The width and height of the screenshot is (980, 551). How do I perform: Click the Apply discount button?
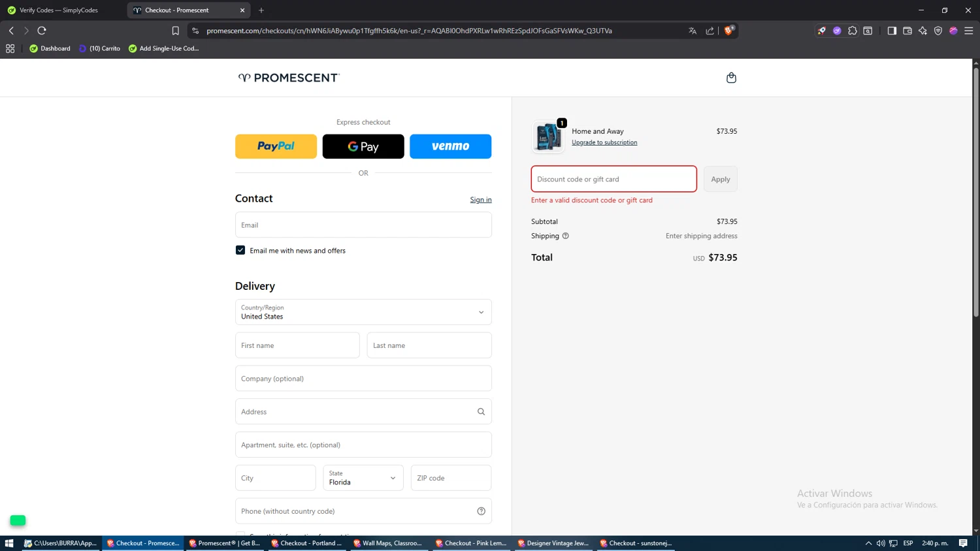coord(721,179)
